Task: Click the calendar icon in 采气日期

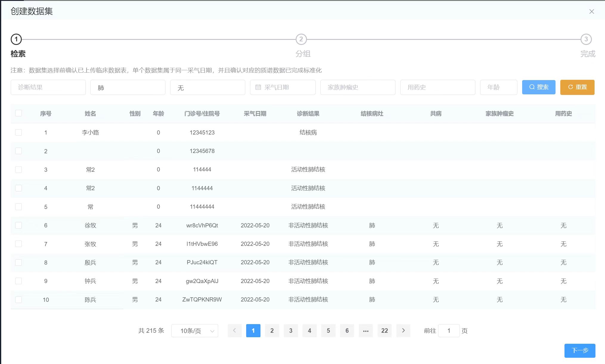Action: [x=258, y=87]
